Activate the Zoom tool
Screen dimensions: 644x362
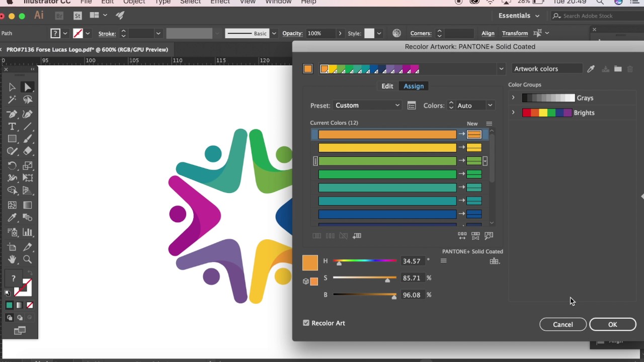point(28,259)
